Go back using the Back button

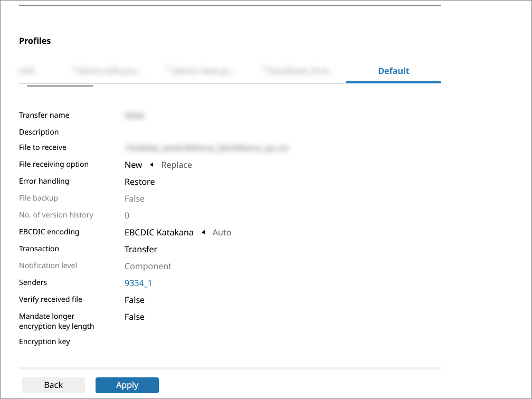(x=53, y=385)
